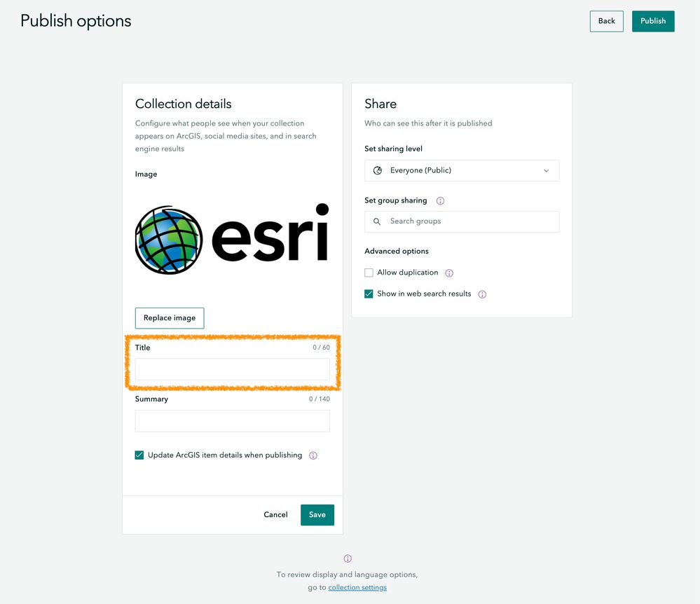700x604 pixels.
Task: Toggle Update ArcGIS item details when publishing
Action: [139, 455]
